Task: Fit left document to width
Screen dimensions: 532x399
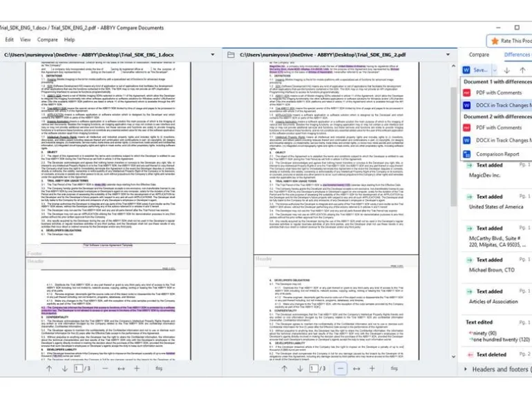Action: [x=121, y=369]
